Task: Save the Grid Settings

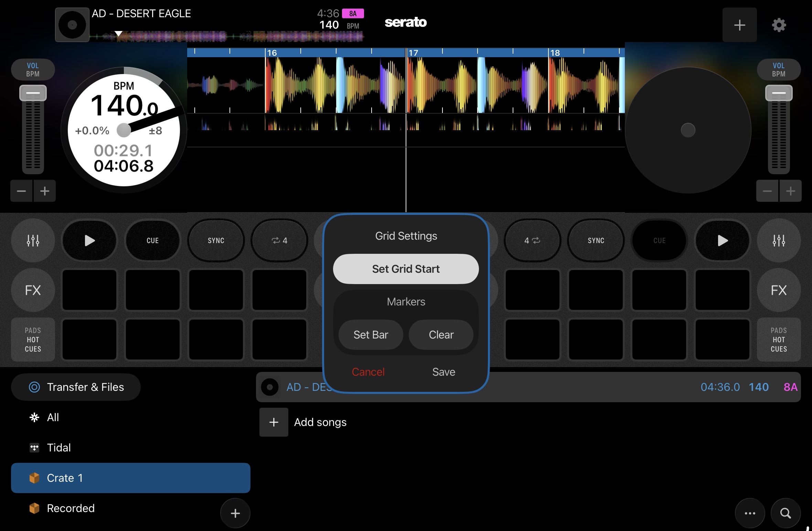Action: pos(444,372)
